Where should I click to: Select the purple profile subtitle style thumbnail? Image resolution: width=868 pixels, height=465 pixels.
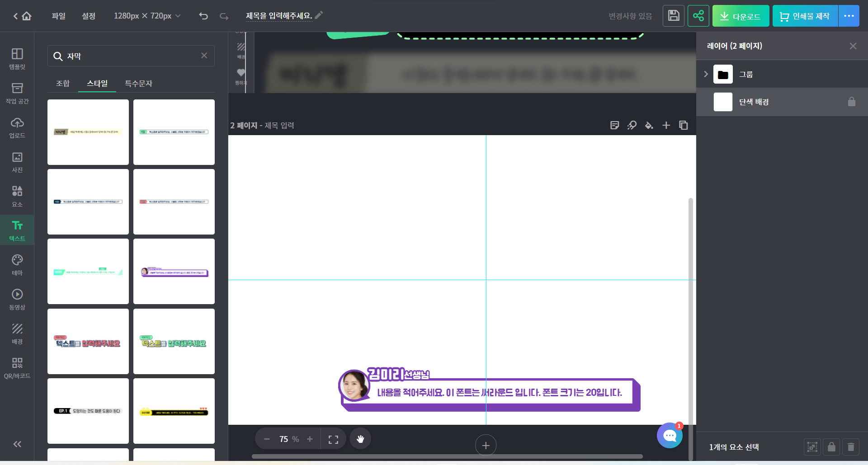174,271
